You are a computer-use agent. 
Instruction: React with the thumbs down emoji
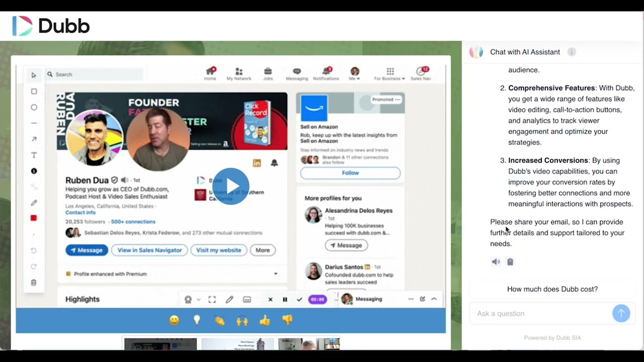click(x=287, y=320)
